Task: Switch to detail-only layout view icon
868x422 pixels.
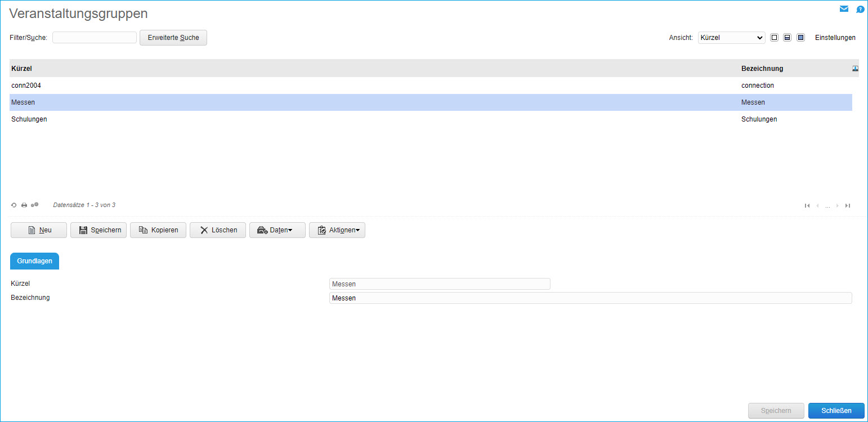Action: coord(800,38)
